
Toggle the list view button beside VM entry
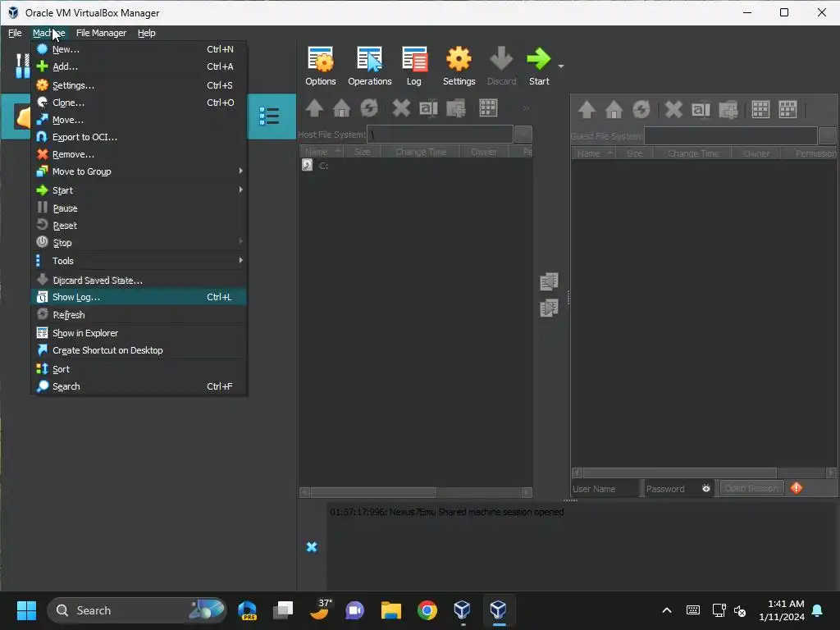[269, 116]
